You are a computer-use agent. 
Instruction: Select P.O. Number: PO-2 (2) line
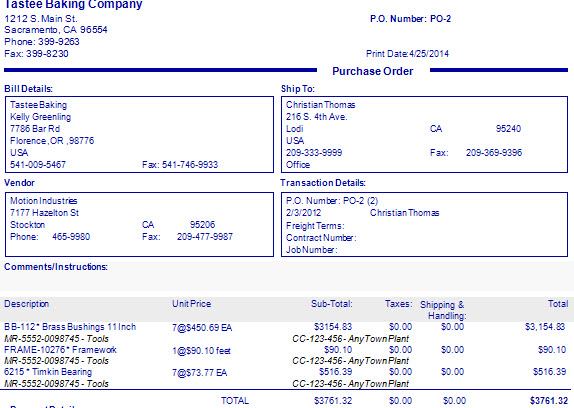click(x=332, y=201)
